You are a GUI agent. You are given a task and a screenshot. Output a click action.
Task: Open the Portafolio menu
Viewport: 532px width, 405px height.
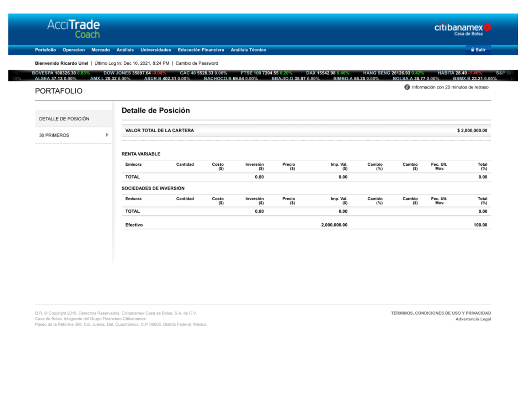point(45,50)
